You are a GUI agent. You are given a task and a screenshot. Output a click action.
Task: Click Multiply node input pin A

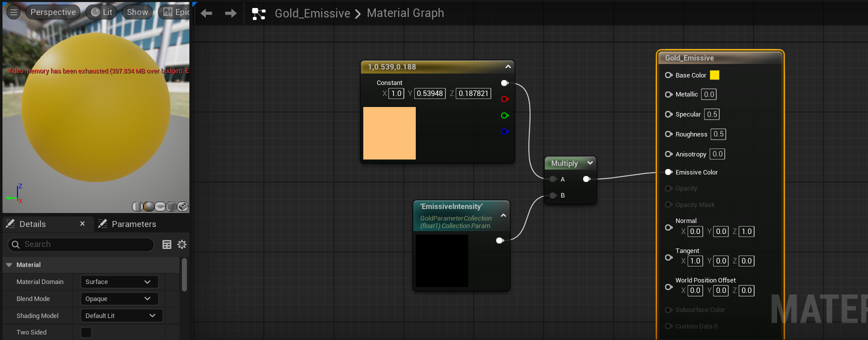[553, 179]
